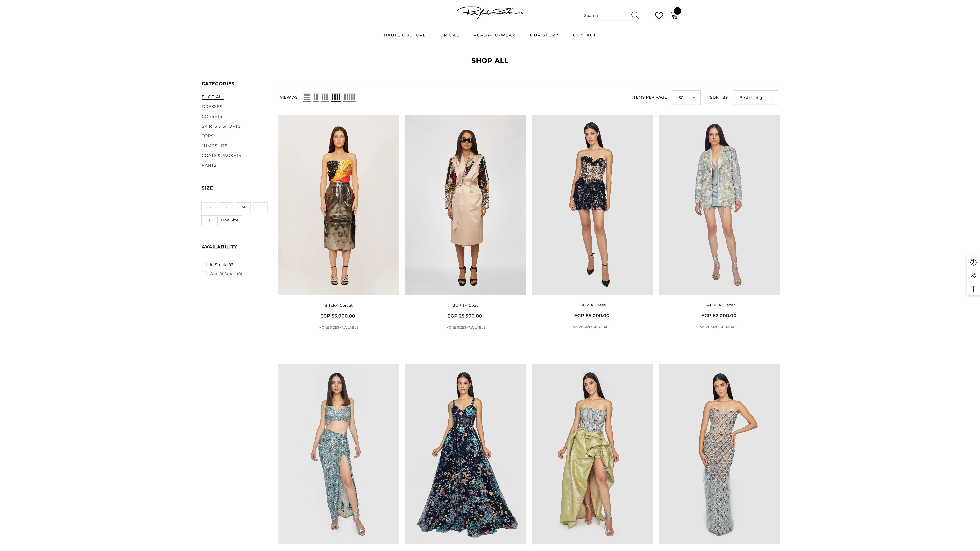Image resolution: width=980 pixels, height=551 pixels.
Task: Open the Items Per Page dropdown
Action: pyautogui.click(x=686, y=97)
